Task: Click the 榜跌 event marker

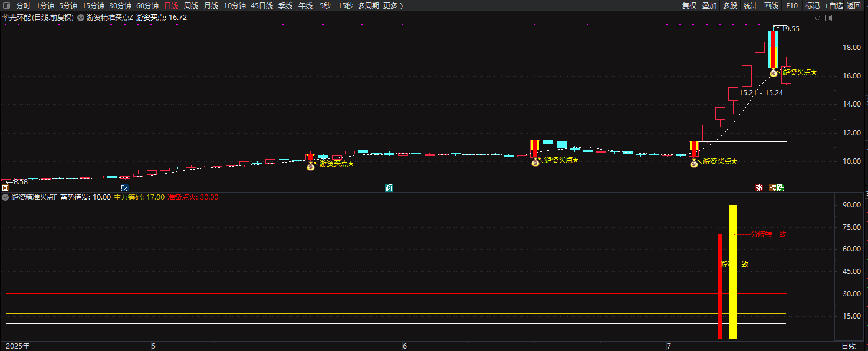Action: (x=777, y=188)
